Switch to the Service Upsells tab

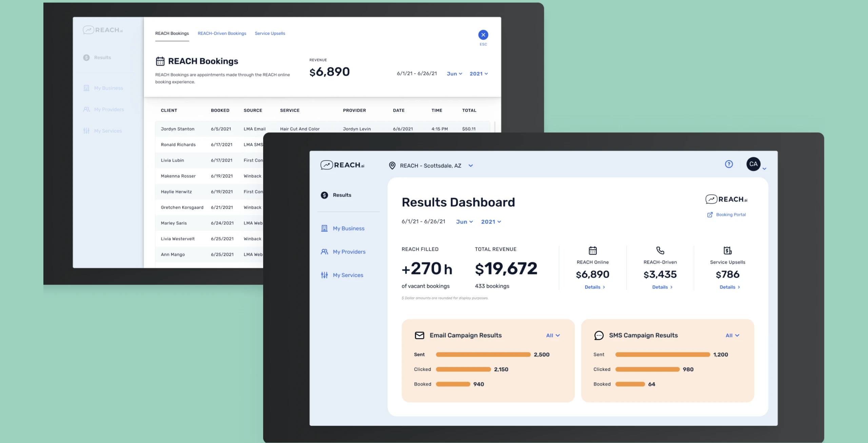[270, 34]
